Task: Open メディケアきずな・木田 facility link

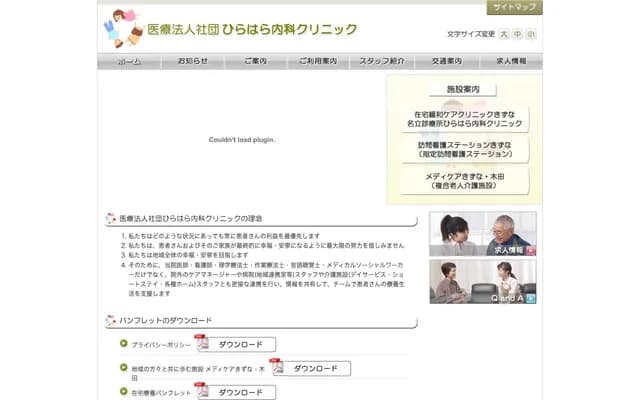Action: pyautogui.click(x=464, y=181)
